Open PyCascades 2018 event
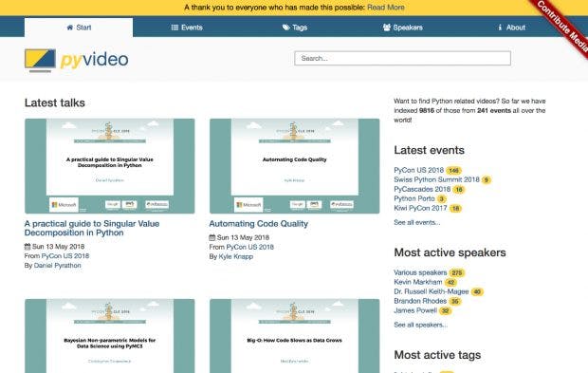588x373 pixels. point(422,189)
